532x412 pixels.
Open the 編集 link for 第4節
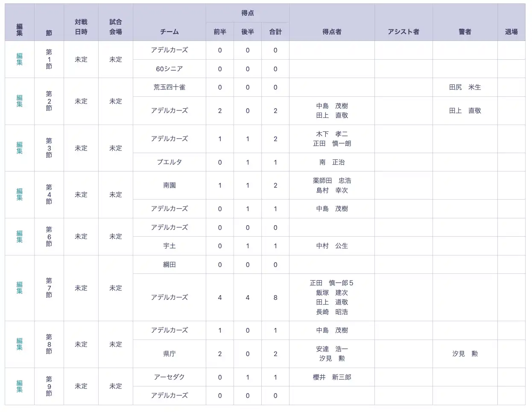[x=20, y=194]
